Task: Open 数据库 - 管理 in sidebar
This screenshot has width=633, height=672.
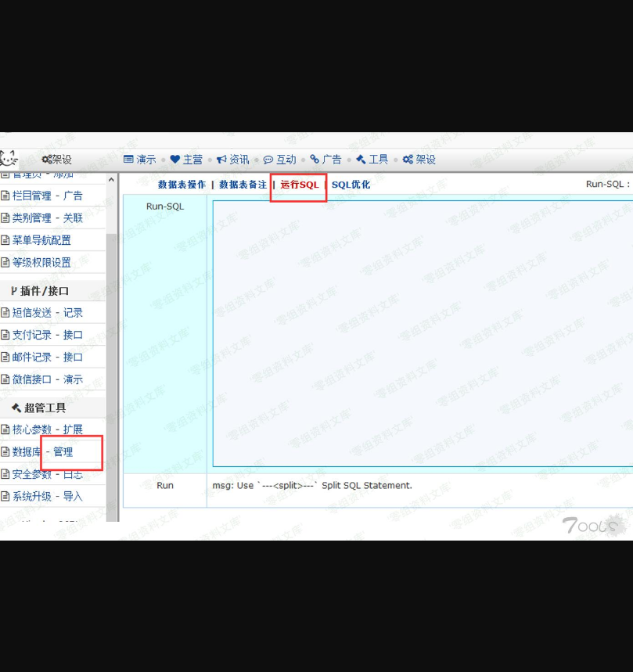Action: tap(42, 452)
